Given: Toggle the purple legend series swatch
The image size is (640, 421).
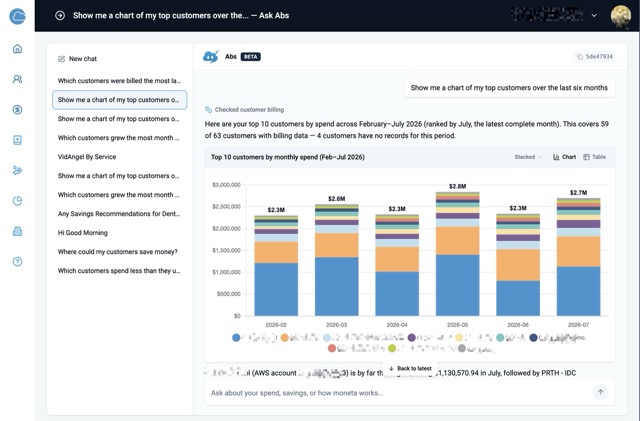Looking at the screenshot, I should tap(411, 338).
